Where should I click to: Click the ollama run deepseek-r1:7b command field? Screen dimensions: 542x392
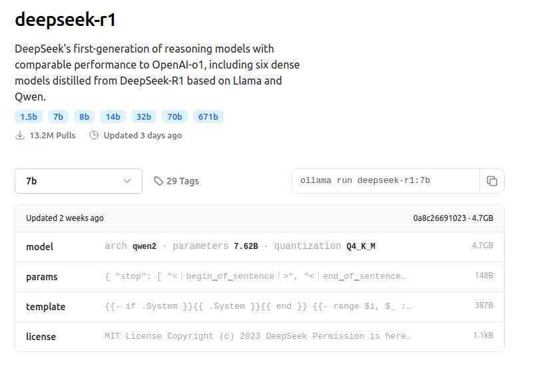pos(385,181)
